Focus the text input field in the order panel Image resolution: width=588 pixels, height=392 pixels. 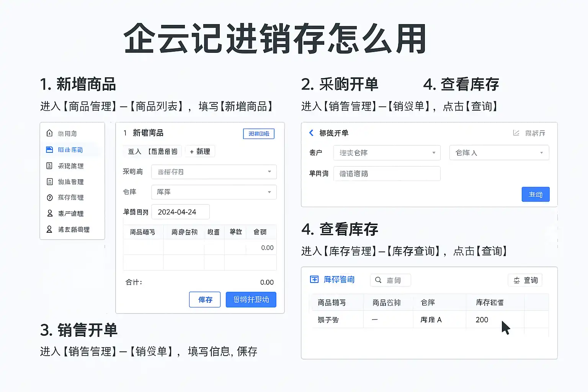click(x=387, y=173)
